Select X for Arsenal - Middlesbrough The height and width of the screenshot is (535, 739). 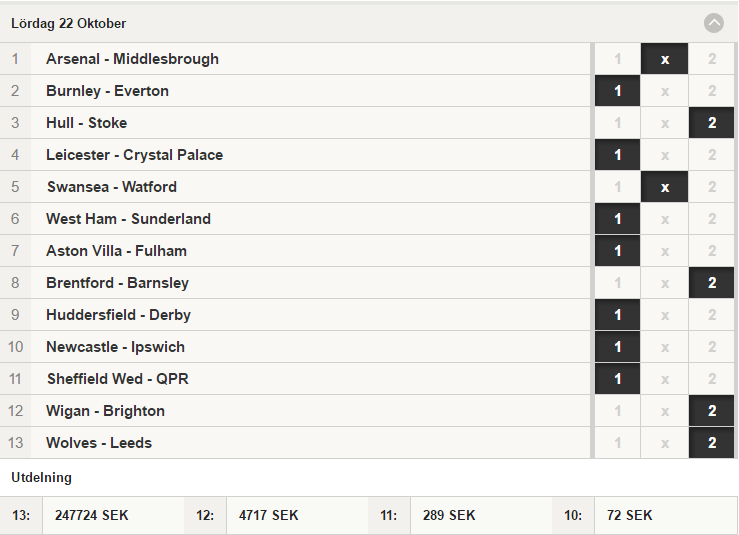click(x=665, y=59)
